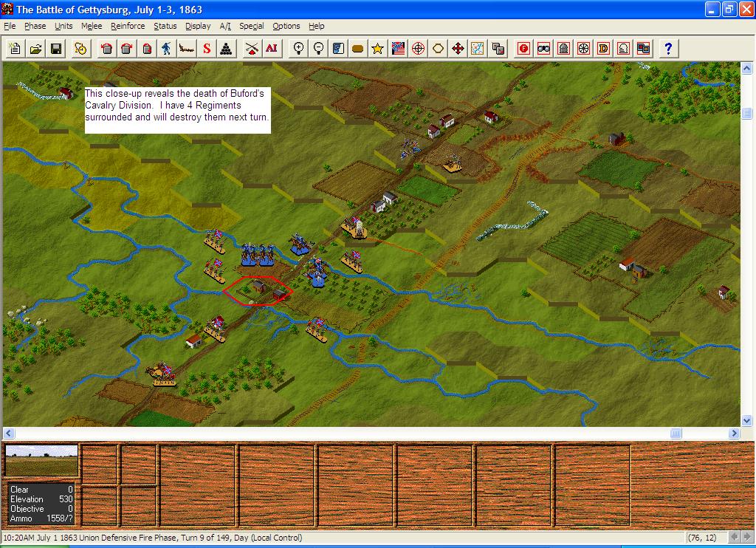Click the red AI toolbar icon
Viewport: 756px width, 548px height.
tap(272, 48)
